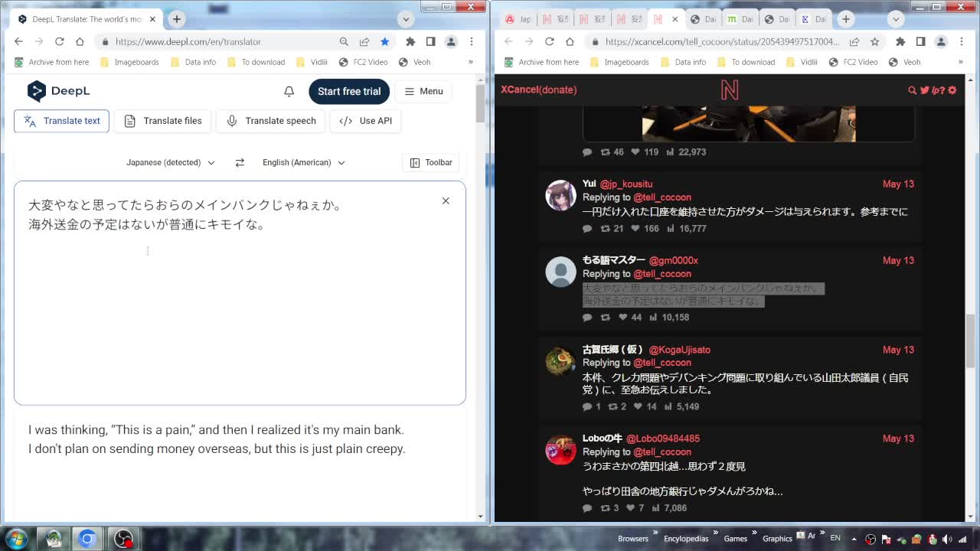
Task: Open @jp_kousitu profile link
Action: point(626,184)
